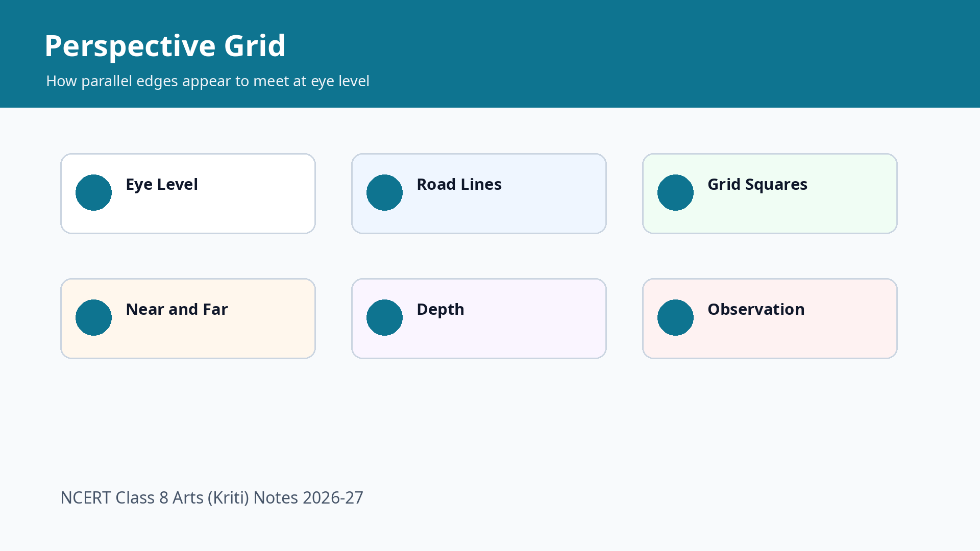Click the teal circle beside Road Lines
Image resolution: width=980 pixels, height=551 pixels.
coord(384,192)
